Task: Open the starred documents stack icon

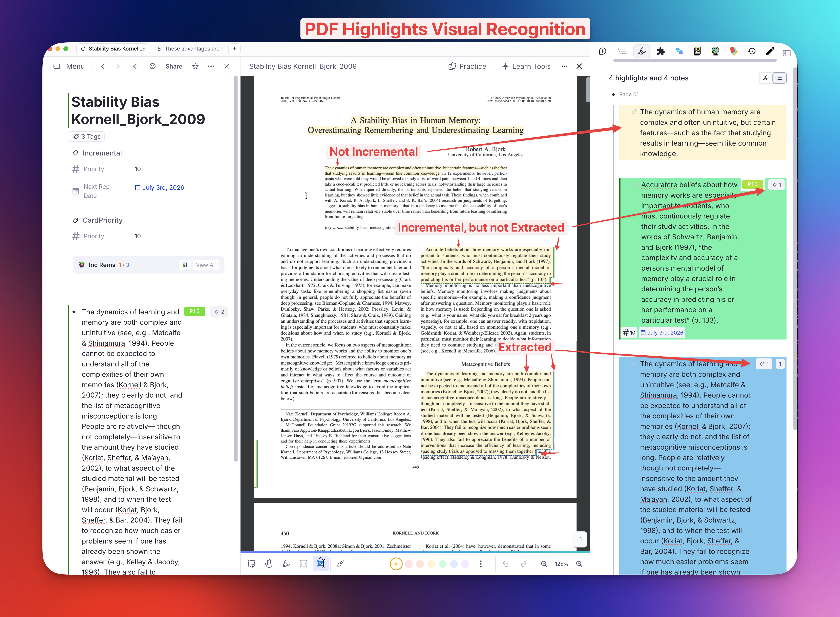Action: 697,51
